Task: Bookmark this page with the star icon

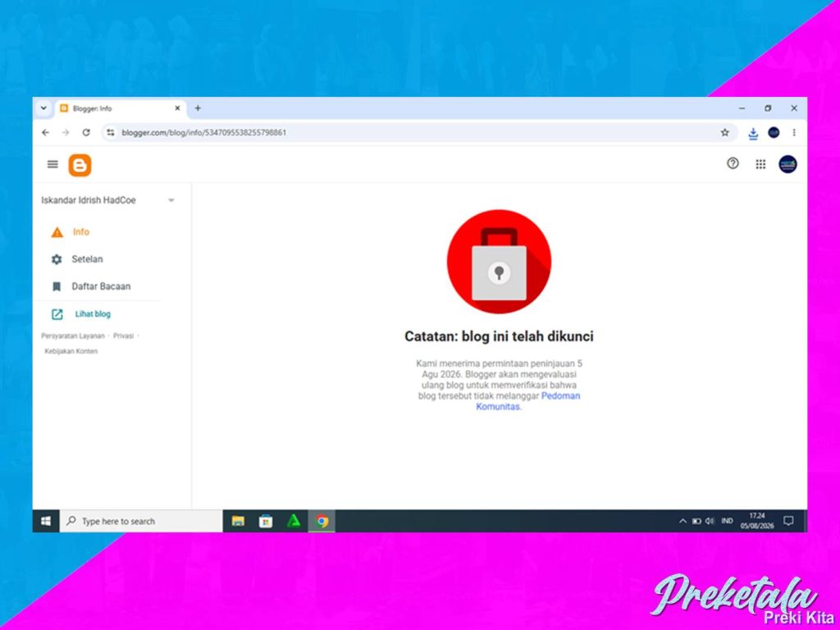Action: (x=725, y=132)
